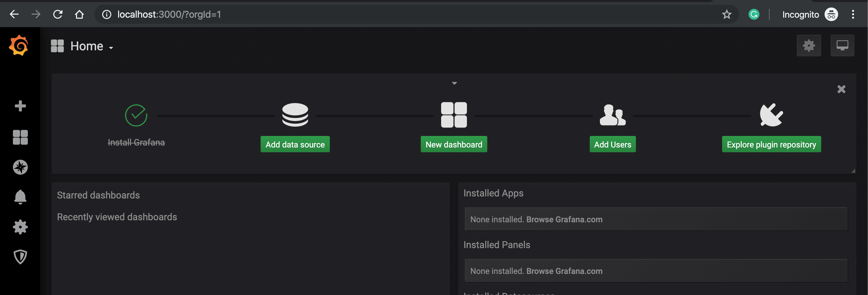The height and width of the screenshot is (295, 868).
Task: Click the four-square dashboard icon in getting started panel
Action: (x=454, y=115)
